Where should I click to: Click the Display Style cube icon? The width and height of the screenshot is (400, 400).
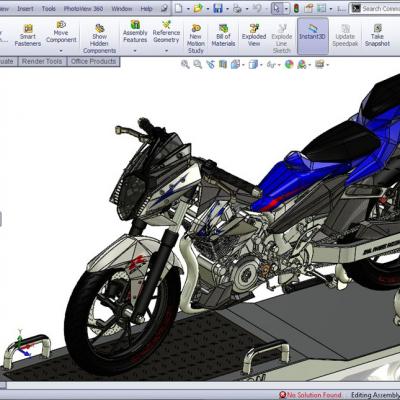click(x=253, y=64)
